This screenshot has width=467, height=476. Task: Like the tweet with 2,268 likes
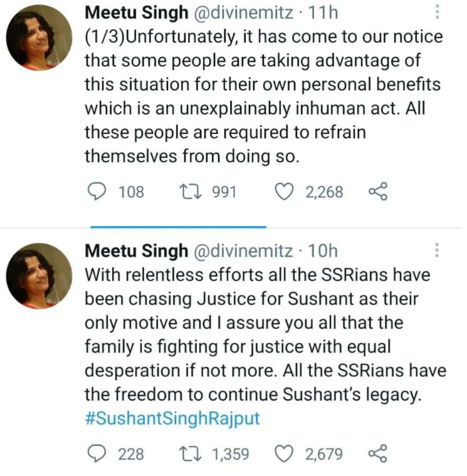click(285, 191)
